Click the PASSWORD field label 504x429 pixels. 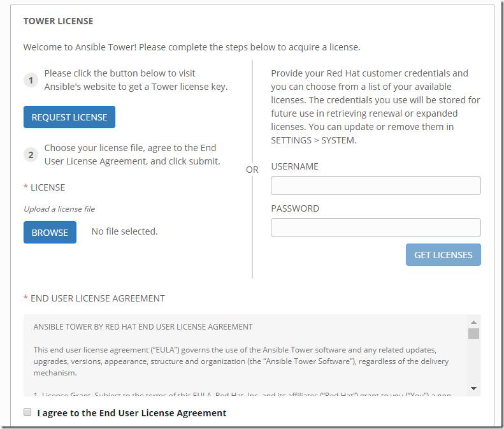295,208
